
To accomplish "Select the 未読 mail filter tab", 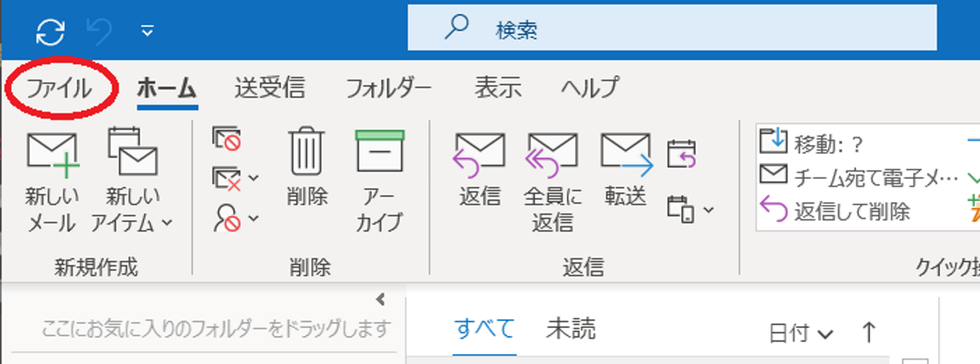I will (x=570, y=329).
